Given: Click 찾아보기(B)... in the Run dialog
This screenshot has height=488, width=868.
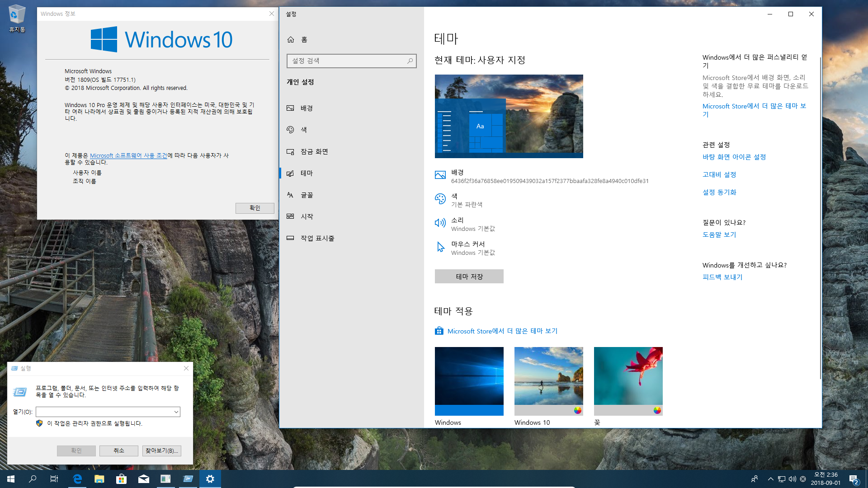Looking at the screenshot, I should pos(162,450).
